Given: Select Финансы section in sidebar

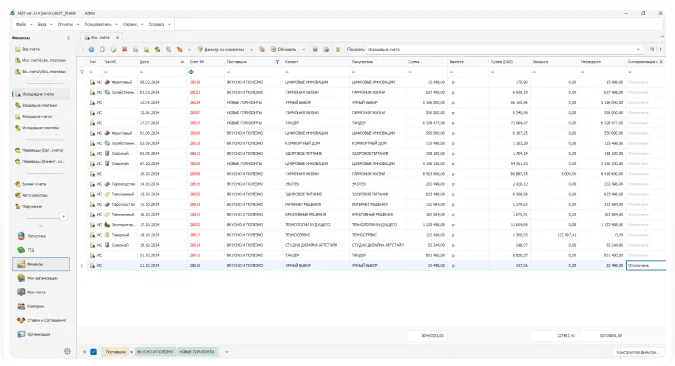Looking at the screenshot, I should pos(41,264).
